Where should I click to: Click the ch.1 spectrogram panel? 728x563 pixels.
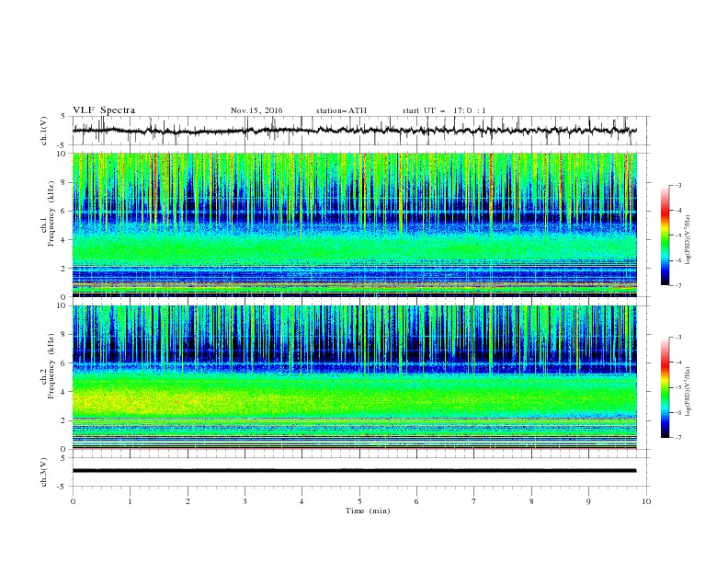click(x=354, y=224)
